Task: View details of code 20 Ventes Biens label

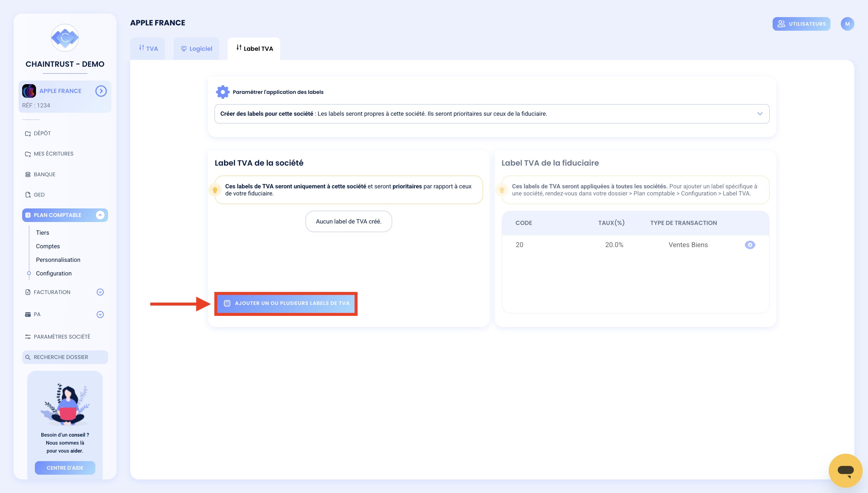Action: (750, 245)
